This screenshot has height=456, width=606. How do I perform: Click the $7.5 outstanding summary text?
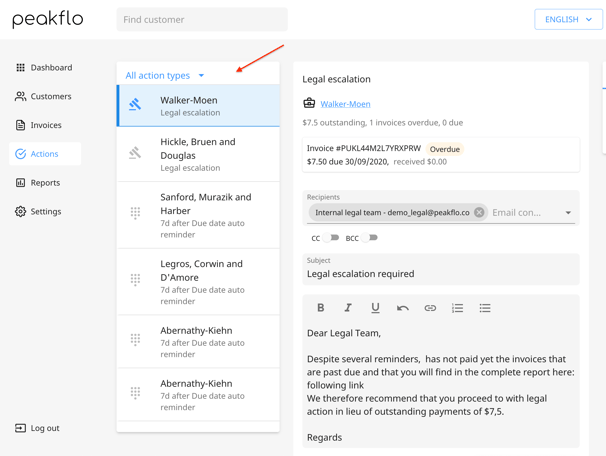[x=383, y=123]
